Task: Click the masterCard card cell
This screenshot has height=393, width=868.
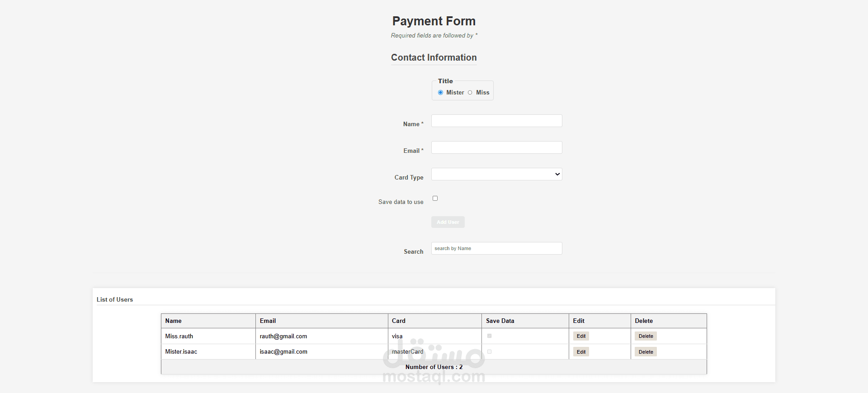Action: tap(435, 351)
